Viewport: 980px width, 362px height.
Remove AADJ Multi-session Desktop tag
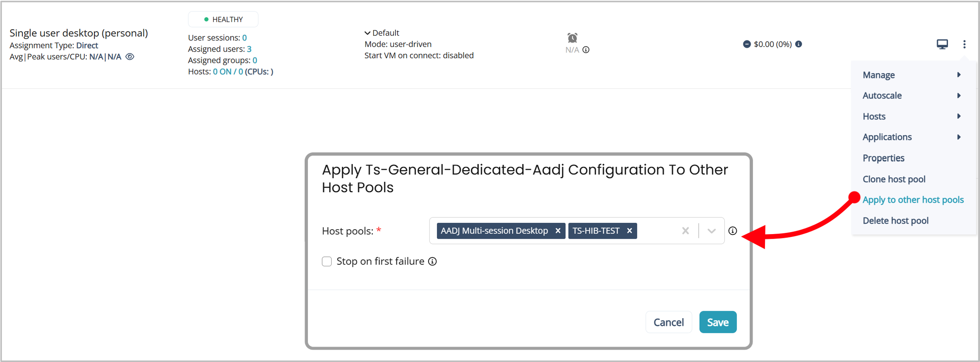click(557, 231)
